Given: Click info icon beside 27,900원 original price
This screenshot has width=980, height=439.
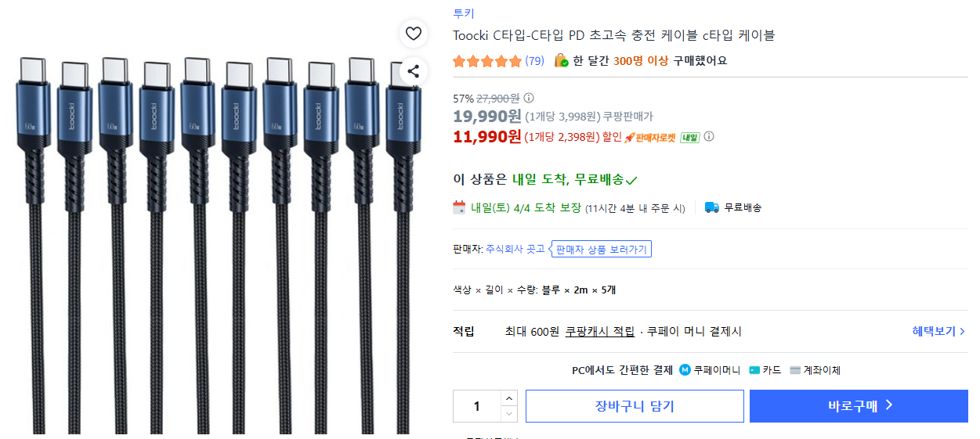Looking at the screenshot, I should coord(529,99).
